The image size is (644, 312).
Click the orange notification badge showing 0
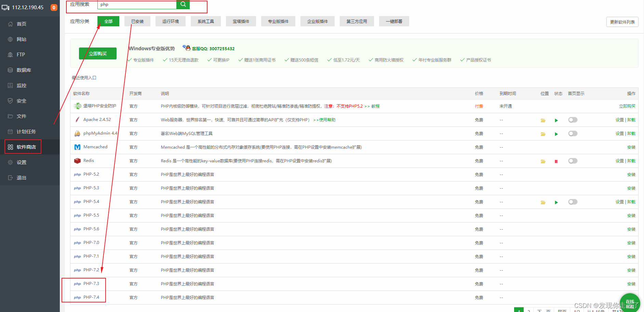pos(54,8)
